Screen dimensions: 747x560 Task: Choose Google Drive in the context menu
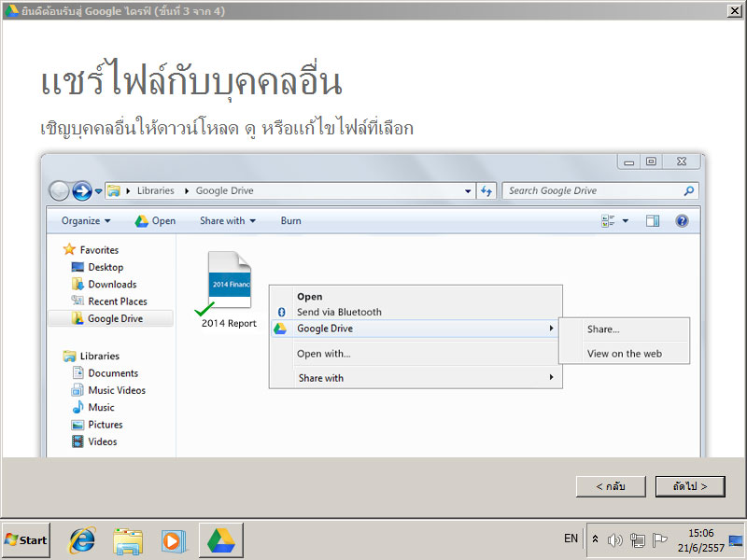pos(414,329)
